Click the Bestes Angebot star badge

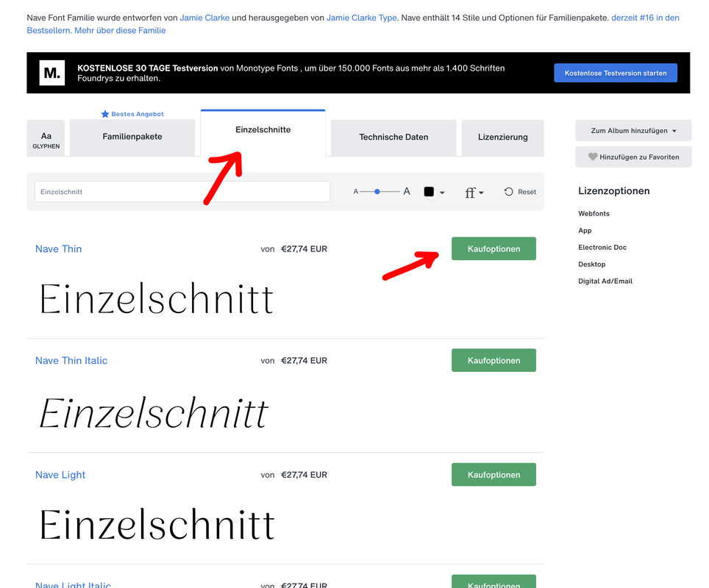[x=132, y=114]
